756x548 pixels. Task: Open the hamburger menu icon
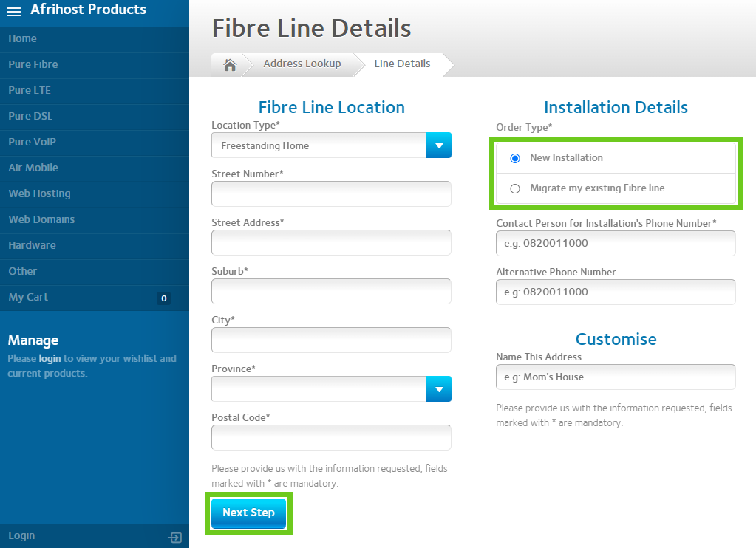[14, 11]
